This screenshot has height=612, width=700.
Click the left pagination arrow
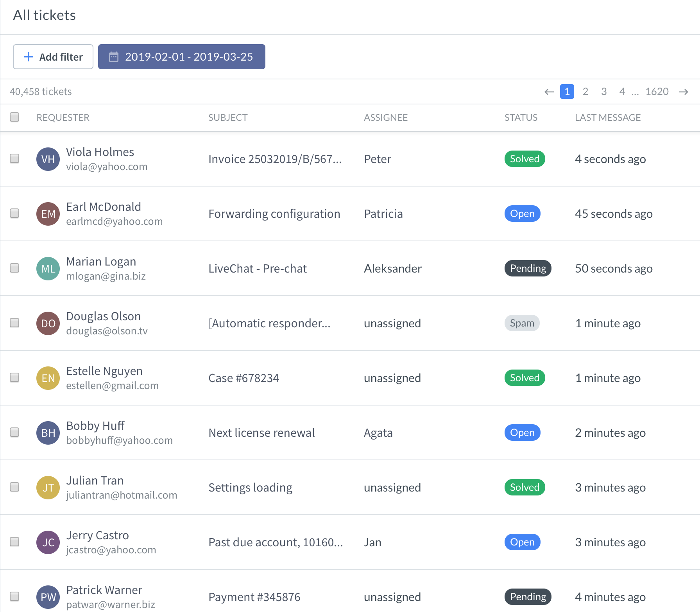click(549, 91)
